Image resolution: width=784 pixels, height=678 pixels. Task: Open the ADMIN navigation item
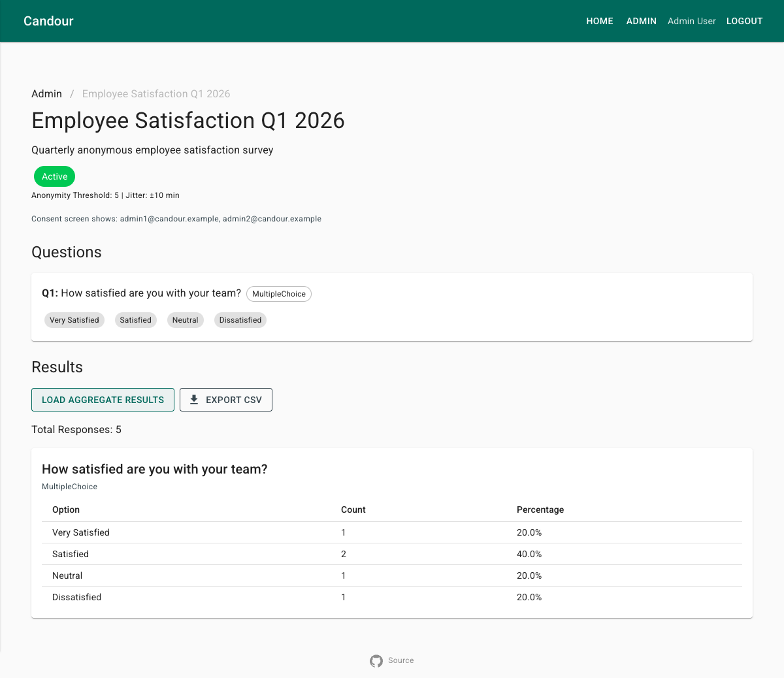(642, 21)
